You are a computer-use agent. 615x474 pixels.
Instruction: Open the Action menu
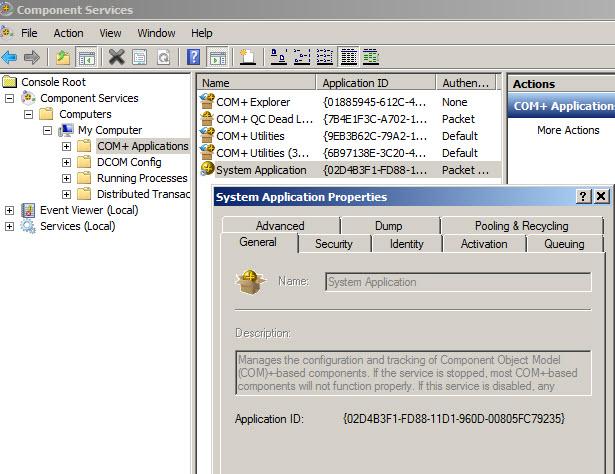tap(69, 33)
